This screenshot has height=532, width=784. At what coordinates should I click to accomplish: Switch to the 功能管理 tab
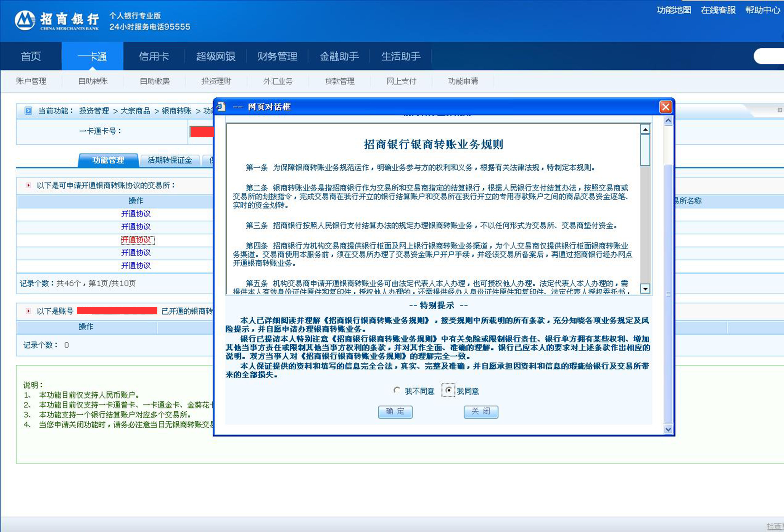(x=108, y=160)
